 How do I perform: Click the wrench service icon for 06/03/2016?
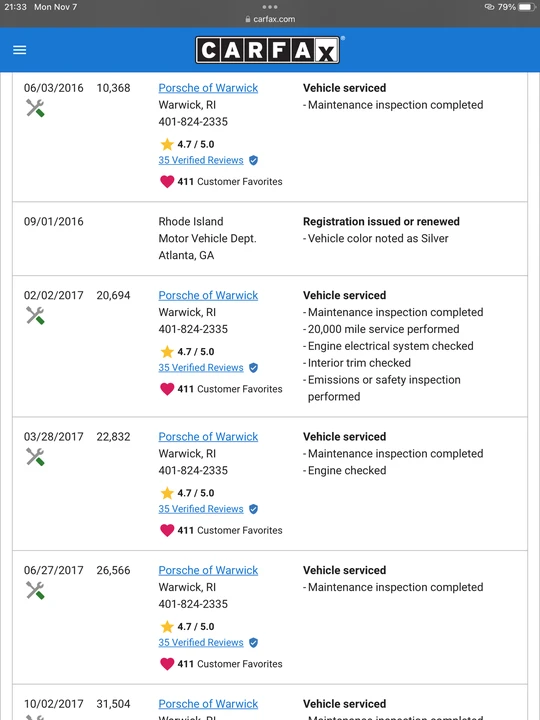click(x=35, y=108)
